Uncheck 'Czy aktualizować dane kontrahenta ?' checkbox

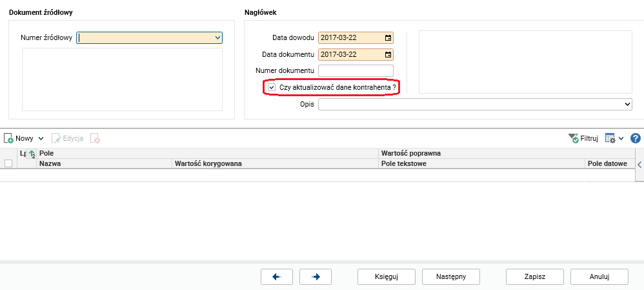[x=272, y=87]
